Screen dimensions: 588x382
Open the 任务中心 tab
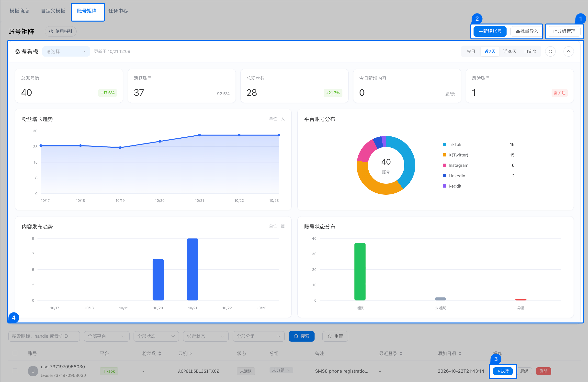(x=118, y=11)
